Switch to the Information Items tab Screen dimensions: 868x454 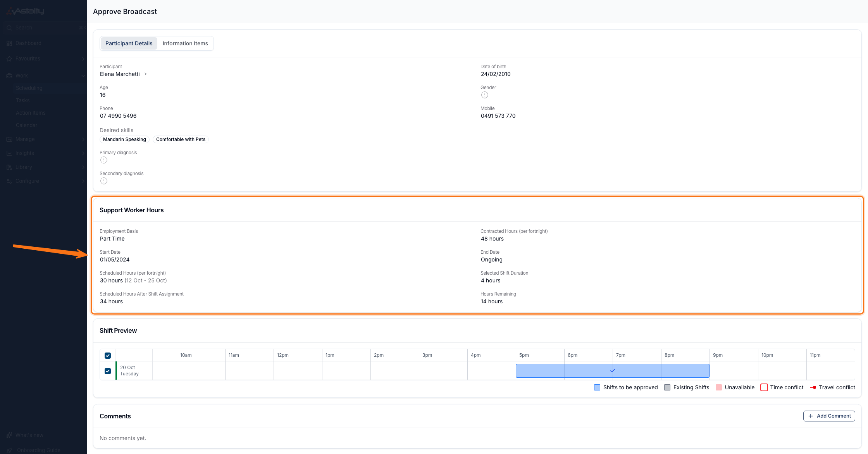[x=185, y=43]
